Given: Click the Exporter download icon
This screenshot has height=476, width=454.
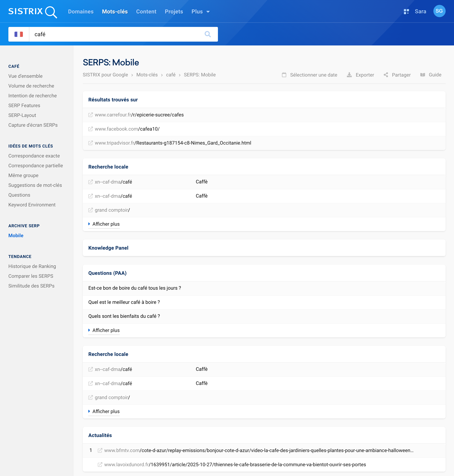Looking at the screenshot, I should tap(349, 75).
